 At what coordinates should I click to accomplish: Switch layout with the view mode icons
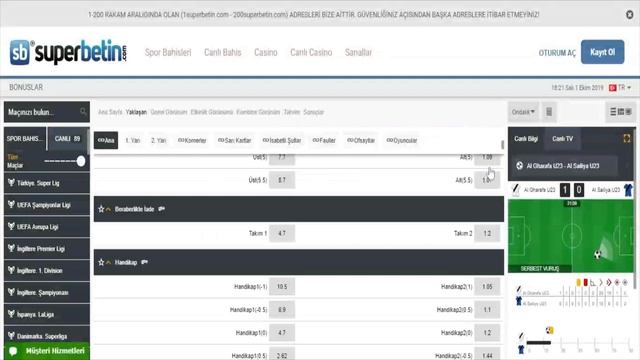click(620, 112)
